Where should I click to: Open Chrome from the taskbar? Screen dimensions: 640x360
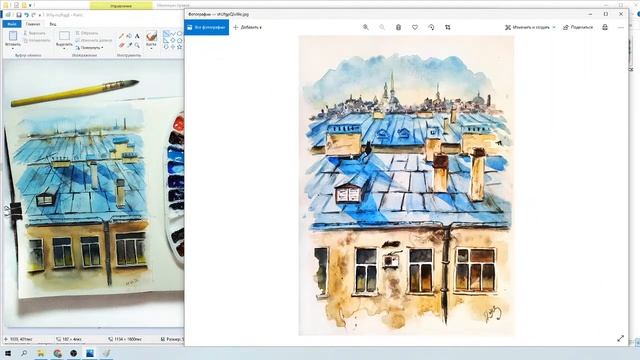58,353
